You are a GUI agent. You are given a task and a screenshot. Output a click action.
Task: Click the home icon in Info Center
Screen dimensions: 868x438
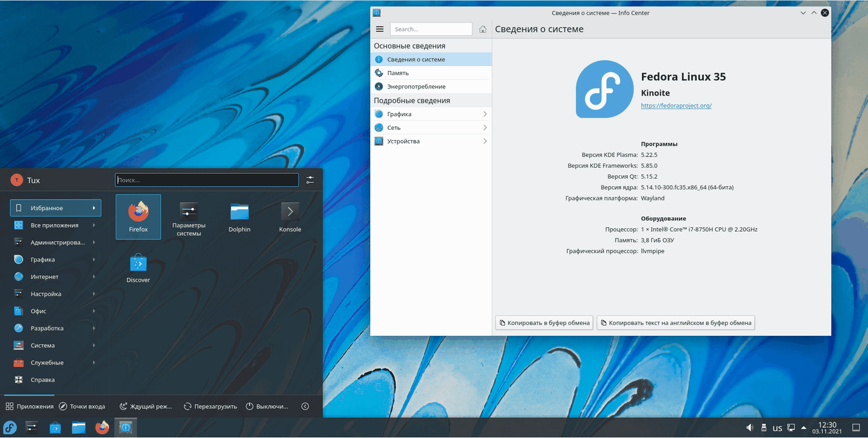(x=482, y=29)
